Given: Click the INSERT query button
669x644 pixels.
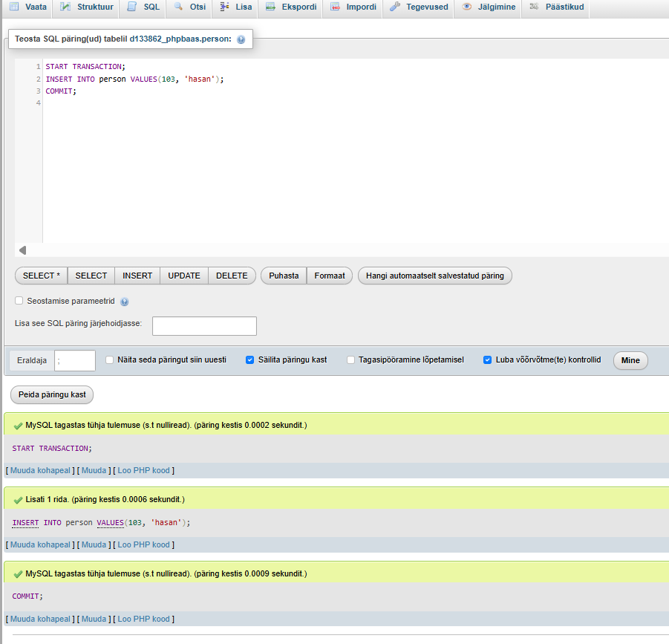Looking at the screenshot, I should [x=137, y=276].
